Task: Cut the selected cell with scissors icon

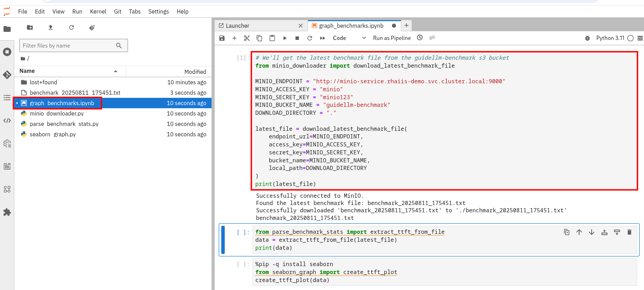Action: pyautogui.click(x=247, y=38)
